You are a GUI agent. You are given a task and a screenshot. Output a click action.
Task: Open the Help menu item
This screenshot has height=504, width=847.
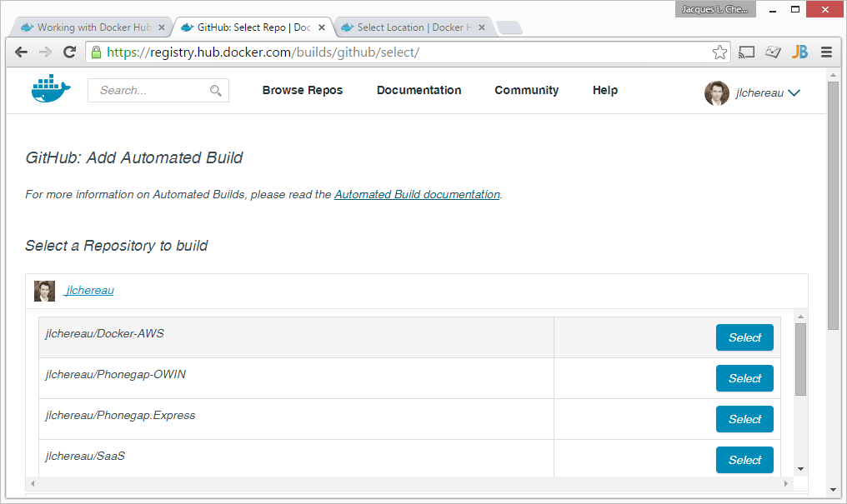pos(605,90)
